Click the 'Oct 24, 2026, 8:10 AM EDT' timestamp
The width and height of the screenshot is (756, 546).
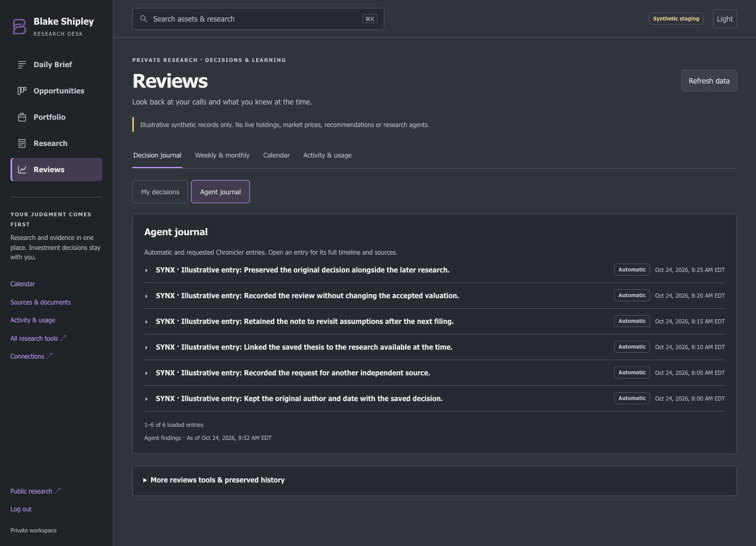click(x=690, y=347)
